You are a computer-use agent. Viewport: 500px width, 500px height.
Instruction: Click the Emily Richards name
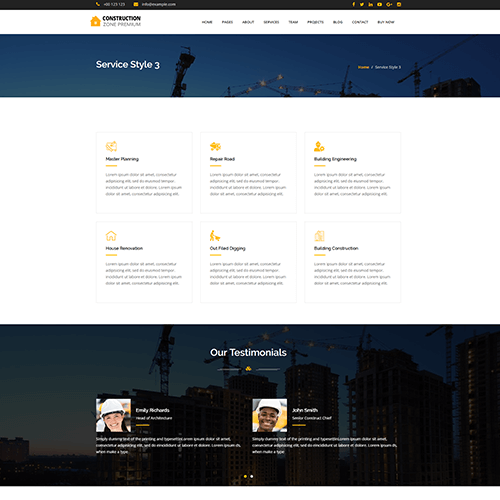(153, 410)
